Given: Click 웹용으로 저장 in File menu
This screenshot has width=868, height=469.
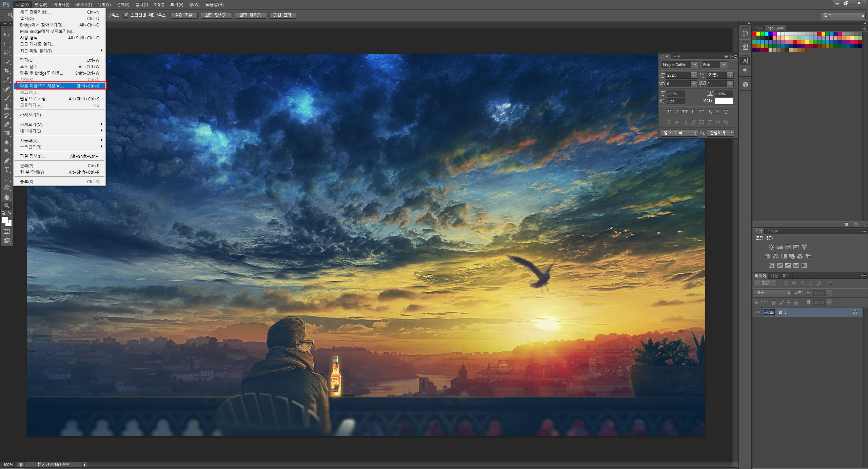Looking at the screenshot, I should click(x=34, y=99).
